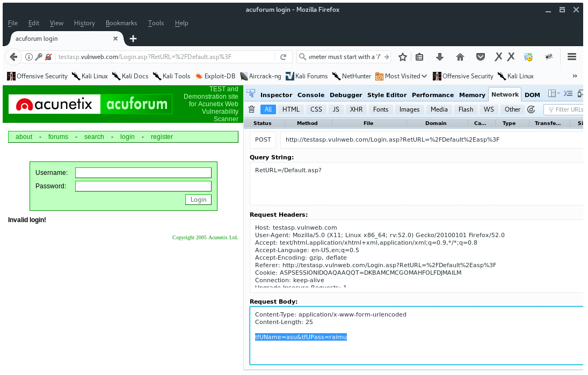Toggle the HTML request filter
This screenshot has height=375, width=588.
[291, 109]
